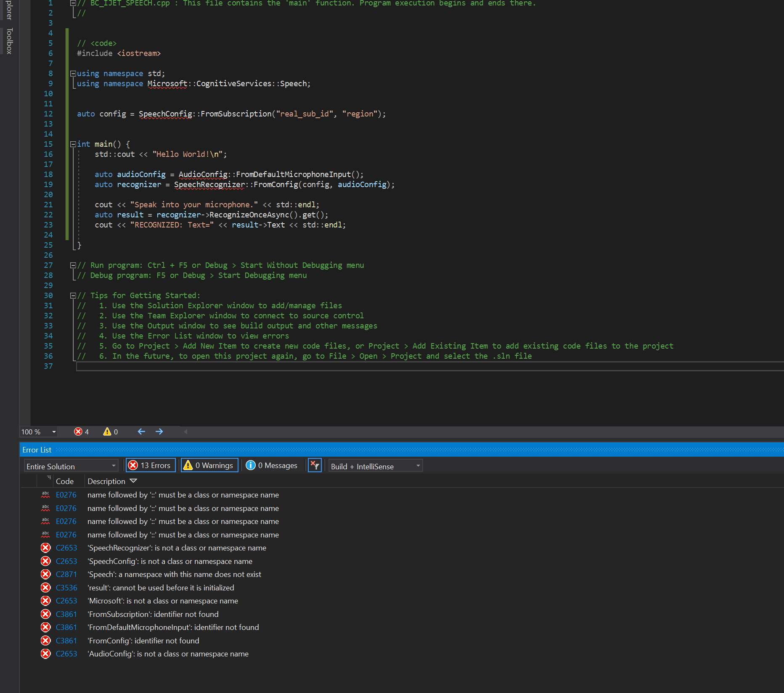Click the squiggled Microsoft namespace on line 9
This screenshot has width=784, height=693.
point(167,84)
